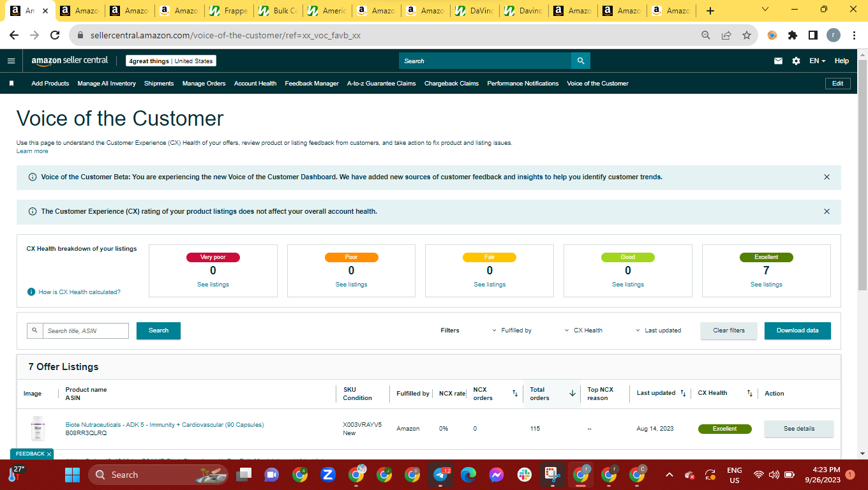Click the teal Search button beside the ASIN field

click(x=158, y=330)
